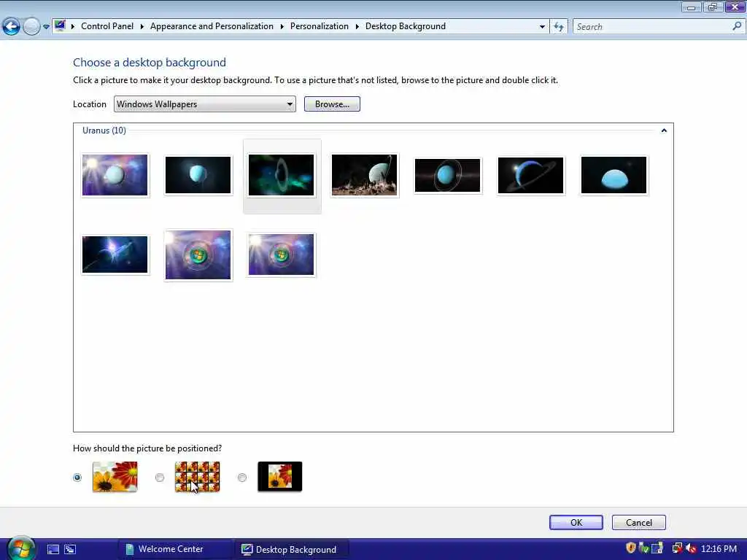Image resolution: width=747 pixels, height=560 pixels.
Task: Click Switch between windows quick launch icon
Action: pyautogui.click(x=71, y=549)
